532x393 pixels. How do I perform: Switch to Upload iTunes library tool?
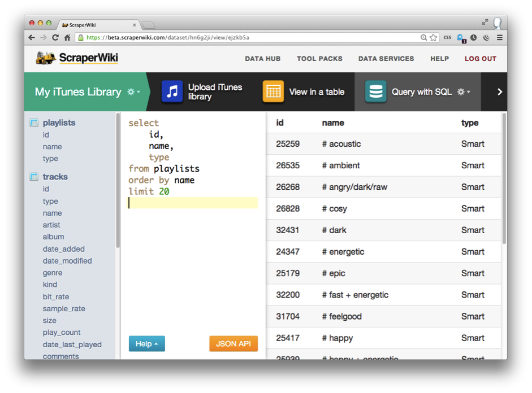point(202,92)
